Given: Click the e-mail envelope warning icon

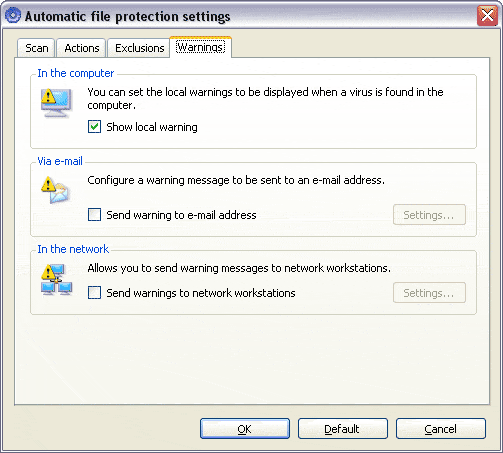Looking at the screenshot, I should pyautogui.click(x=55, y=190).
